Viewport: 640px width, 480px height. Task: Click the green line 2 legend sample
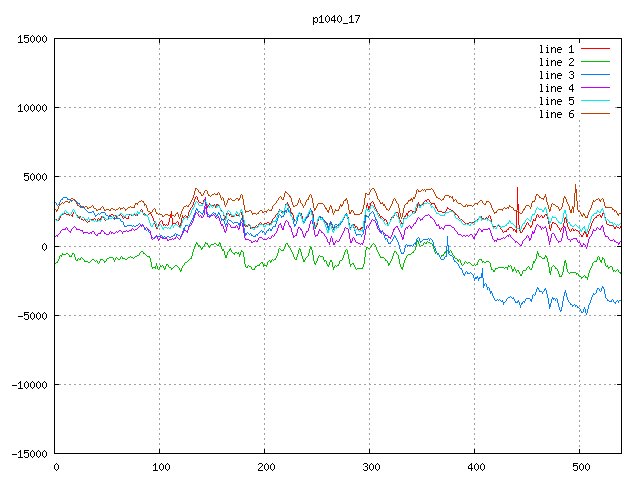tap(595, 62)
